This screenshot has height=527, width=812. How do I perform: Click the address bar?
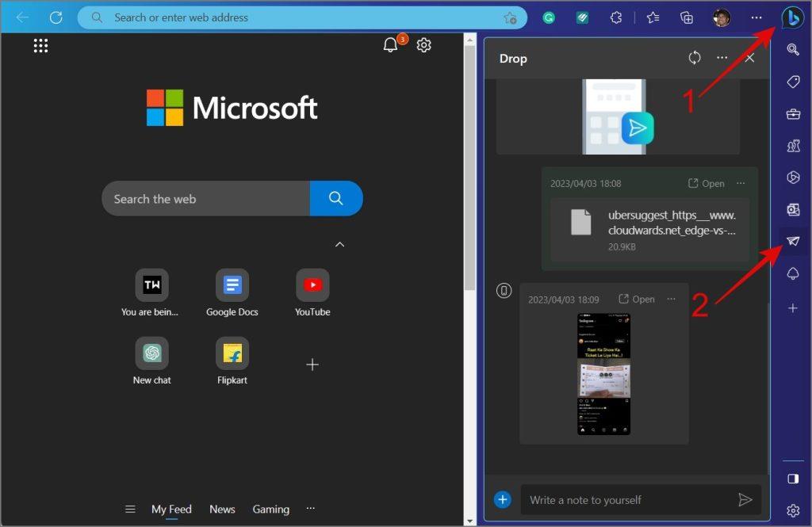coord(302,17)
